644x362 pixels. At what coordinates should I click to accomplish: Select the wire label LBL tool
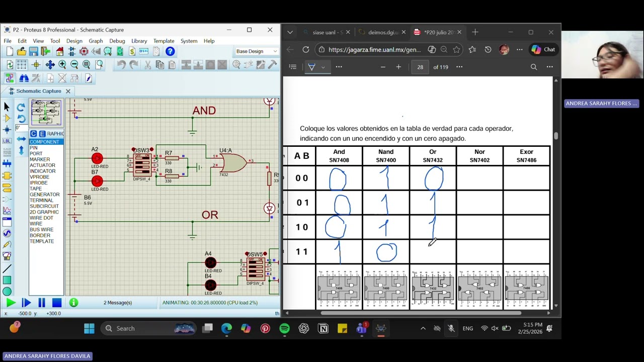tap(7, 141)
